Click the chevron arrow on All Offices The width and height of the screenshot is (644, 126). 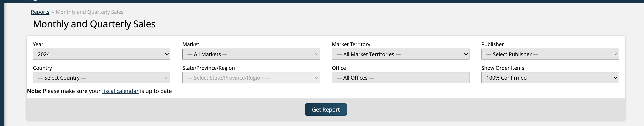[x=466, y=78]
